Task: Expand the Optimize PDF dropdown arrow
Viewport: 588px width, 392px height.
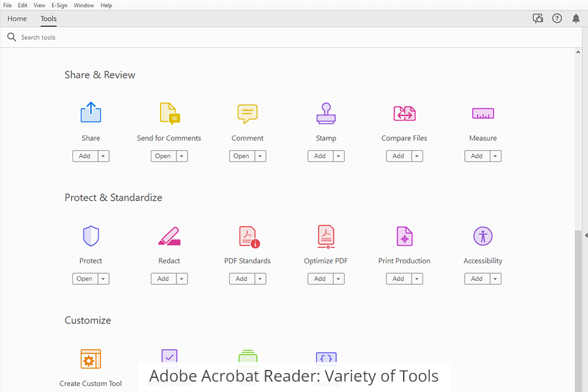Action: click(339, 279)
